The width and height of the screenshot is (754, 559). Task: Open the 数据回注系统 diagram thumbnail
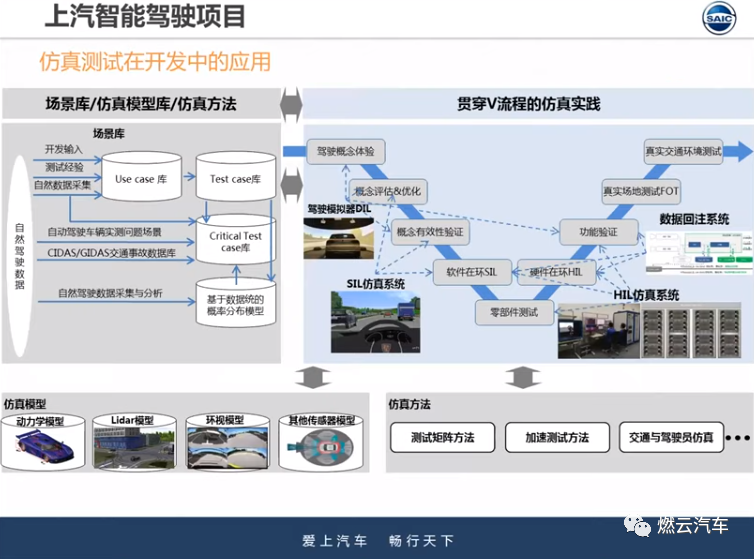point(699,253)
